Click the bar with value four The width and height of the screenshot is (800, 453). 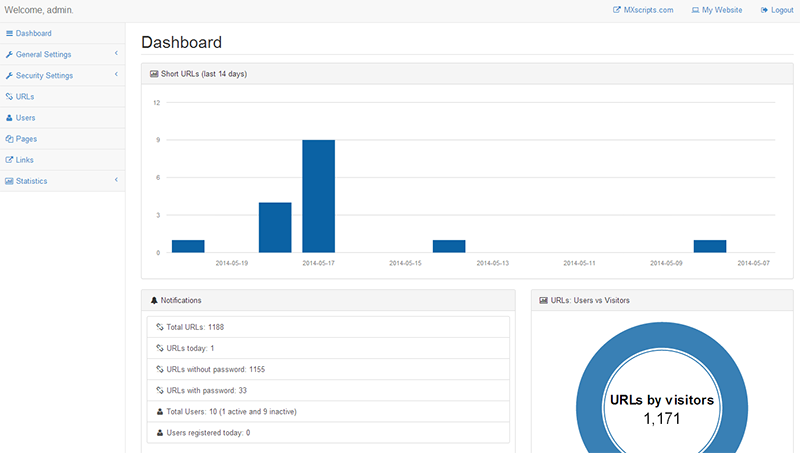[x=275, y=228]
